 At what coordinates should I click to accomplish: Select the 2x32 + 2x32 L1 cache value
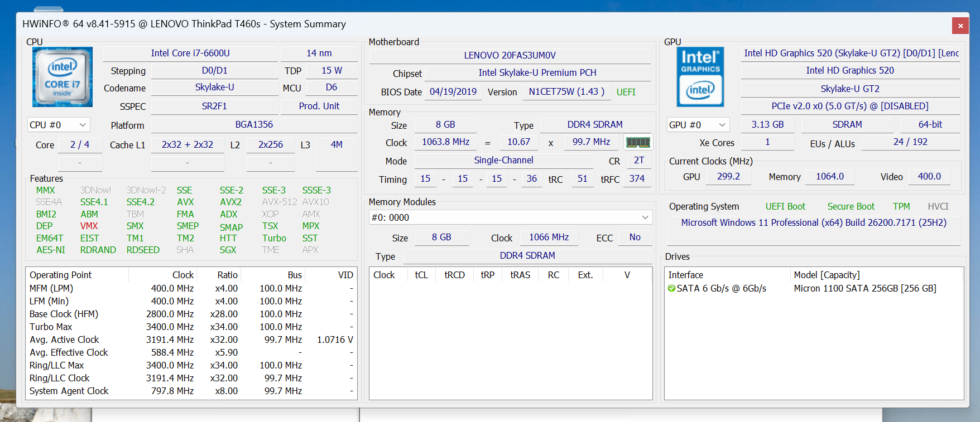[188, 144]
